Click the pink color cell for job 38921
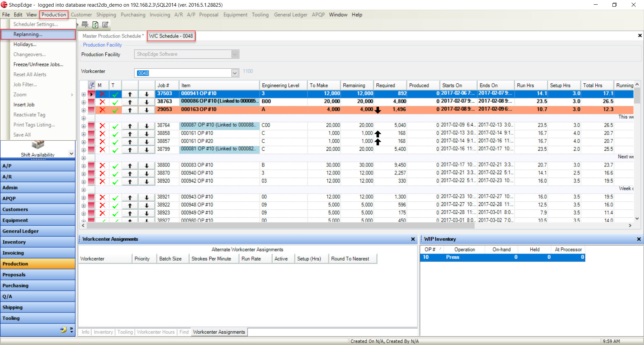Screen dimensions: 644x345 click(x=91, y=197)
